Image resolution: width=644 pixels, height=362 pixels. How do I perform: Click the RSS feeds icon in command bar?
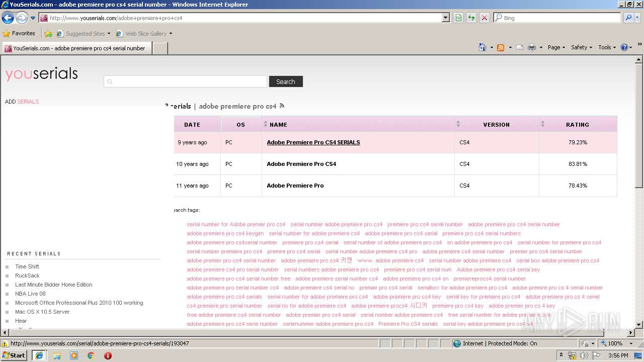(x=501, y=47)
